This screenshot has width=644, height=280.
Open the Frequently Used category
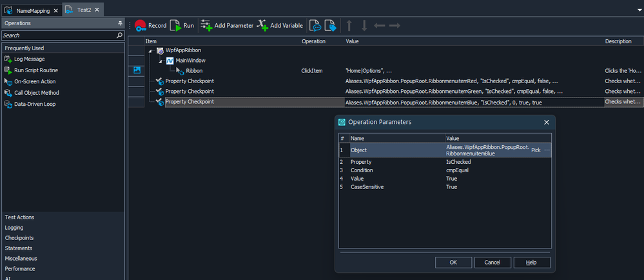(x=63, y=48)
